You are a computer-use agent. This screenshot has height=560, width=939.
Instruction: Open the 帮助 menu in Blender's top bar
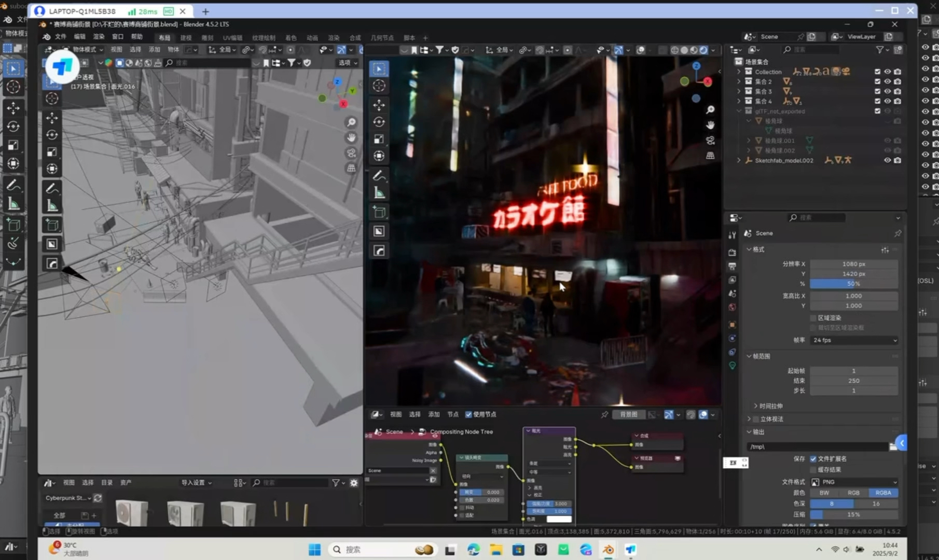136,37
